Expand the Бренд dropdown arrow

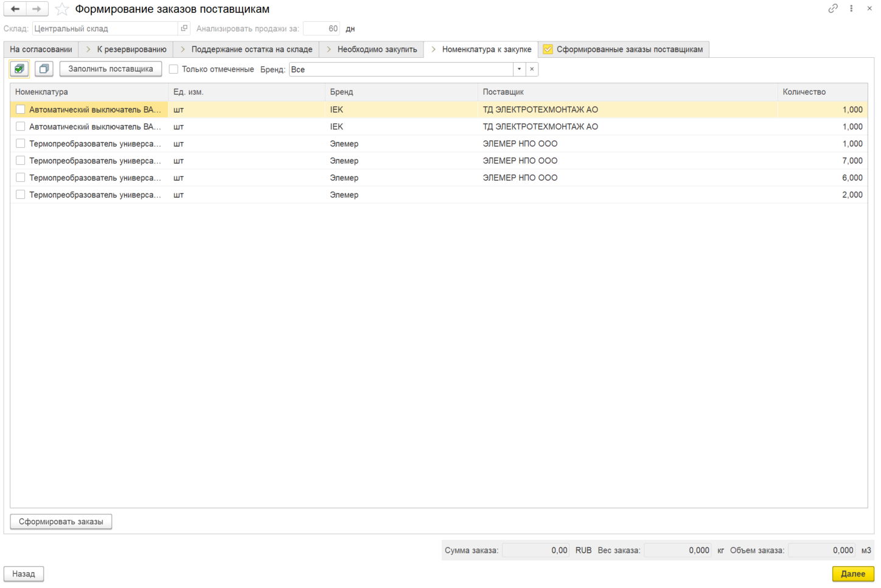[519, 69]
